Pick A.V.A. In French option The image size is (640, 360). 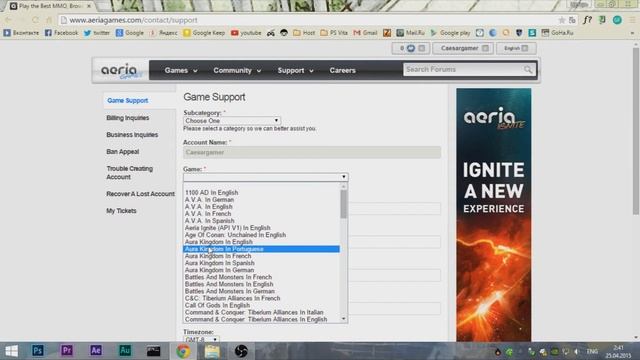click(261, 214)
